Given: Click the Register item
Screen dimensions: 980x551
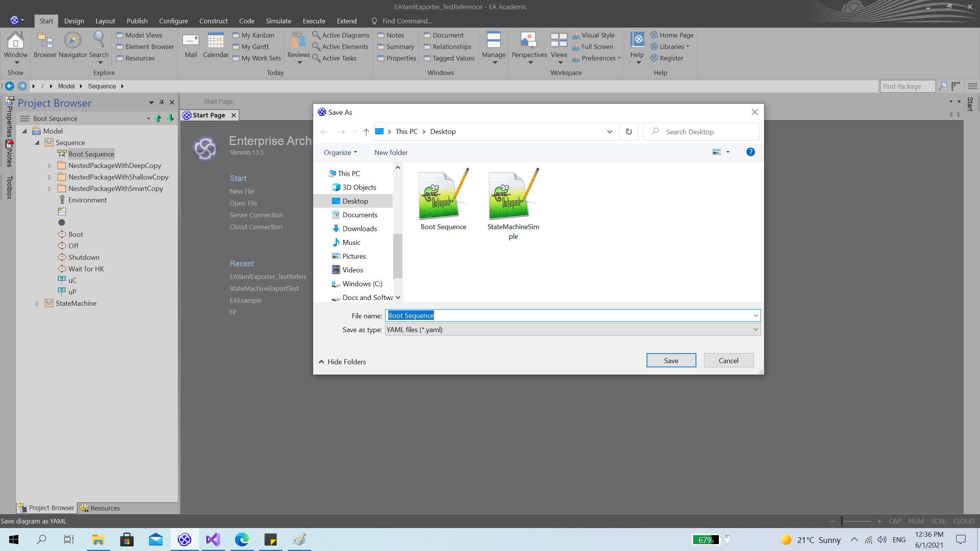Looking at the screenshot, I should (x=666, y=58).
